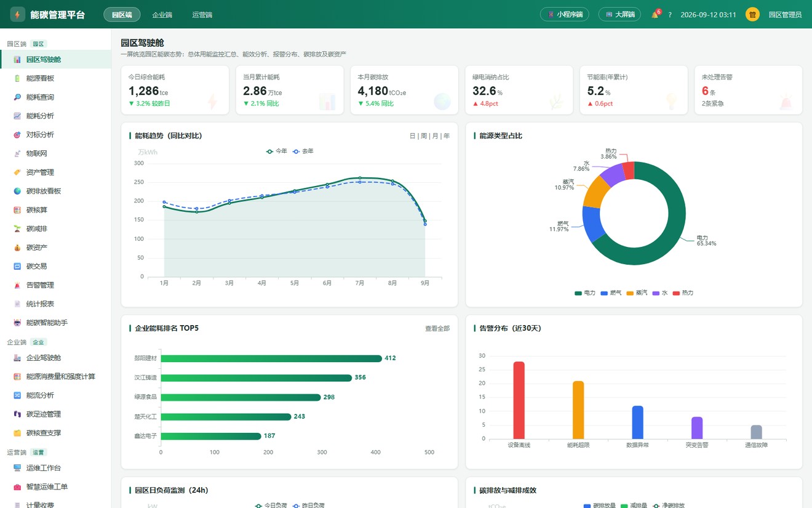
Task: Click the lightning bolt platform logo
Action: 17,14
